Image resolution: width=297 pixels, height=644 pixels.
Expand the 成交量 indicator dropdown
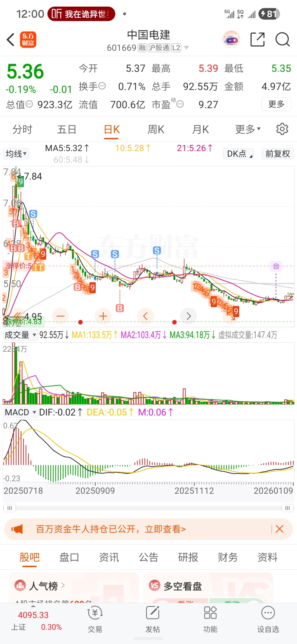point(20,335)
